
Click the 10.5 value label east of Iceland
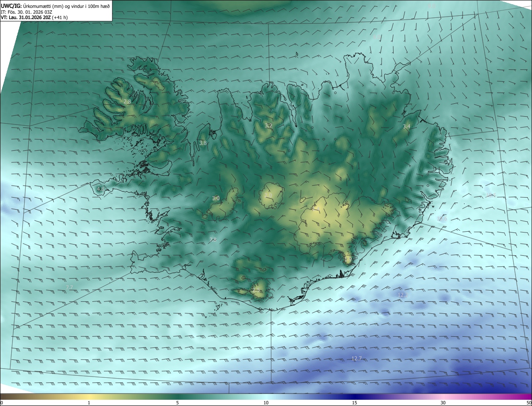491,195
